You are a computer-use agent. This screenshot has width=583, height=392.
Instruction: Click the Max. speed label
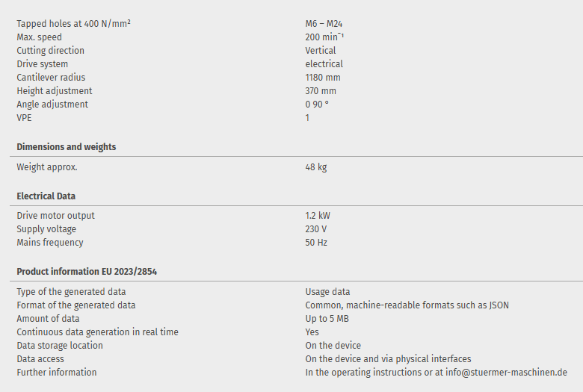coord(39,37)
